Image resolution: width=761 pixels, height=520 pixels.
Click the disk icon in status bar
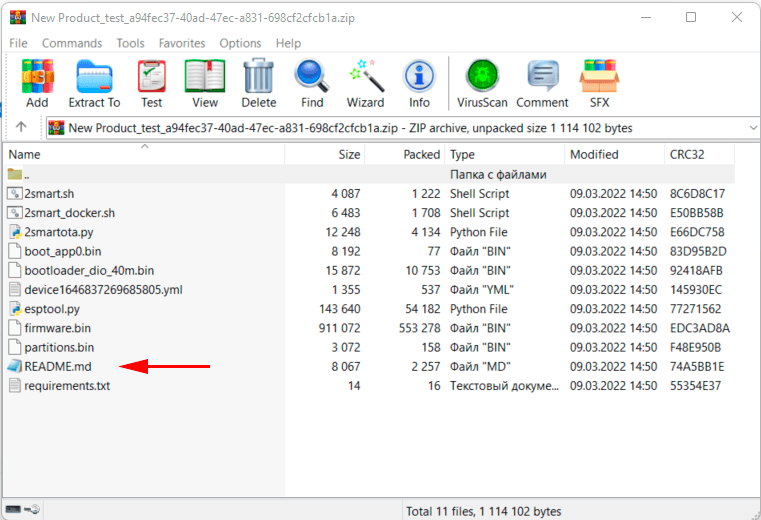[x=13, y=509]
